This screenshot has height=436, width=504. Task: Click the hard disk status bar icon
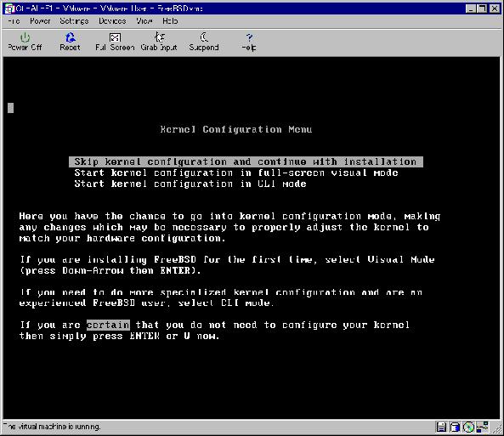click(x=455, y=427)
